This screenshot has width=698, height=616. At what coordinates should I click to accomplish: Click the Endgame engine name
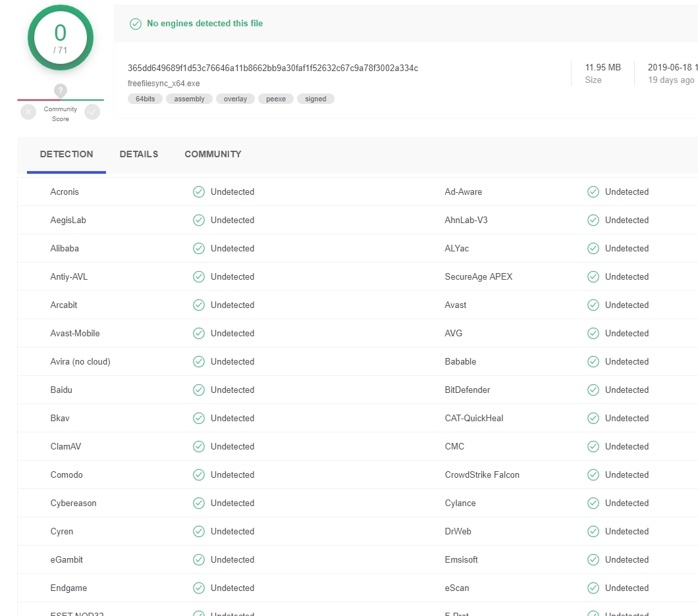pos(68,588)
